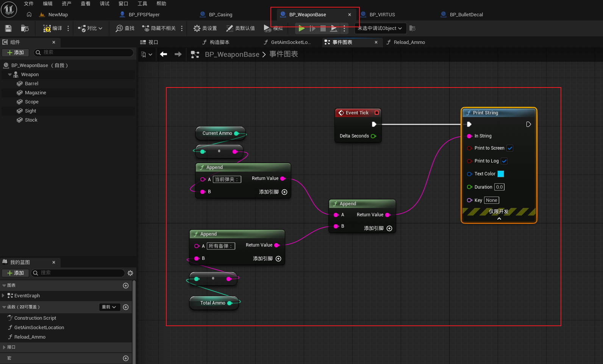Open the 调试 menu
603x364 pixels.
click(105, 4)
